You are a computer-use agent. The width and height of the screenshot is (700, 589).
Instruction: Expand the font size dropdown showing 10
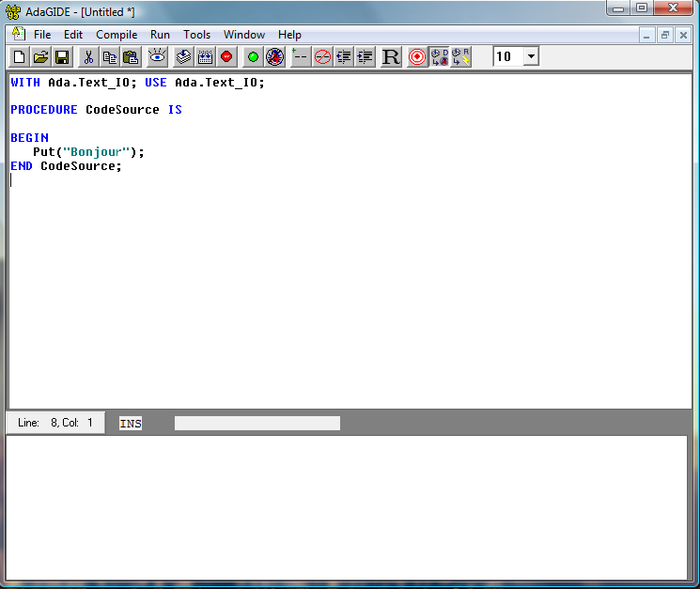point(531,56)
